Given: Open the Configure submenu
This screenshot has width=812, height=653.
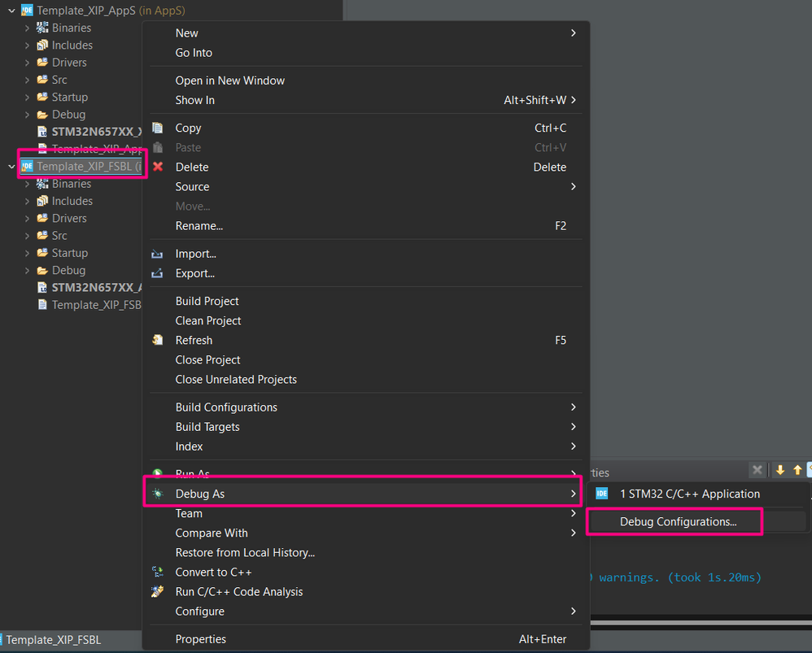Looking at the screenshot, I should [x=365, y=611].
